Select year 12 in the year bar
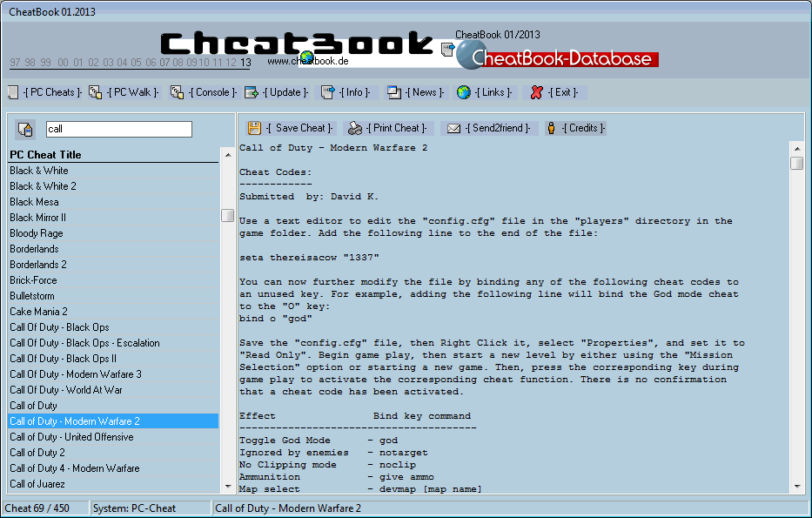The height and width of the screenshot is (518, 812). point(231,63)
